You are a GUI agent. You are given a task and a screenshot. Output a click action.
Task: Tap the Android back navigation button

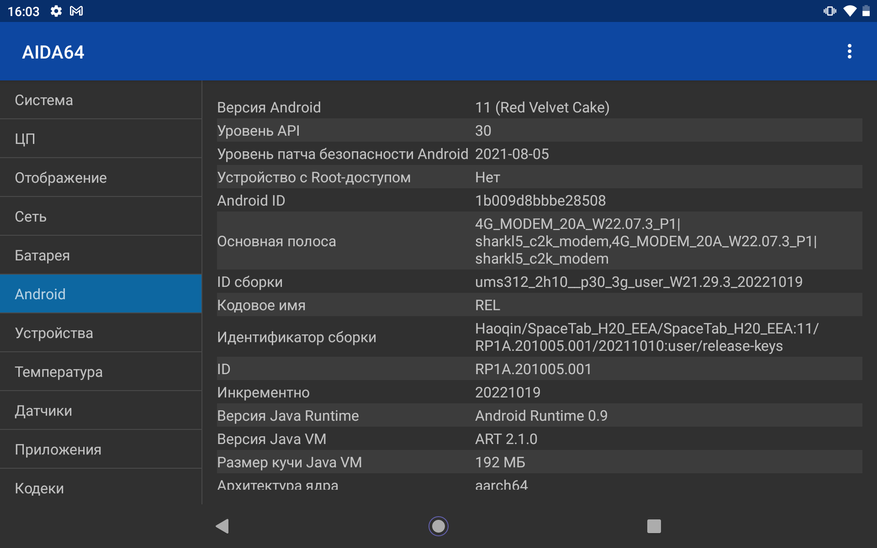coord(222,526)
